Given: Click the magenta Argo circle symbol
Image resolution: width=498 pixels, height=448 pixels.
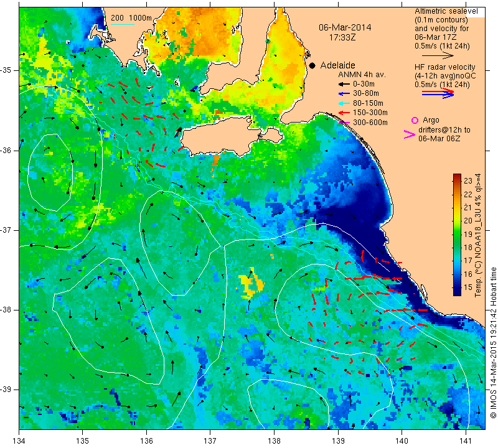Looking at the screenshot, I should coord(415,120).
